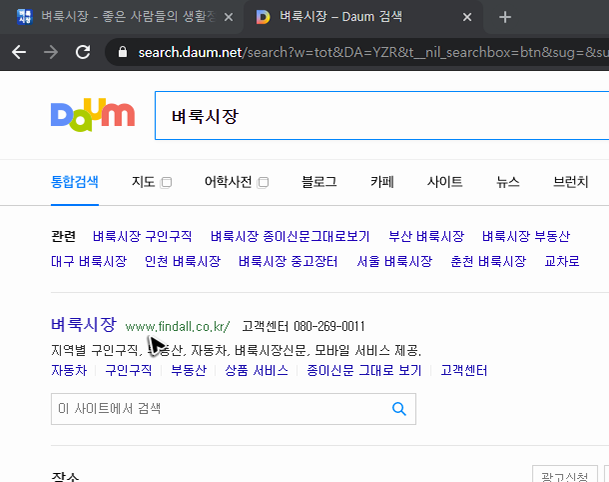This screenshot has height=482, width=609.
Task: Click the Daum tab favicon
Action: pyautogui.click(x=263, y=17)
